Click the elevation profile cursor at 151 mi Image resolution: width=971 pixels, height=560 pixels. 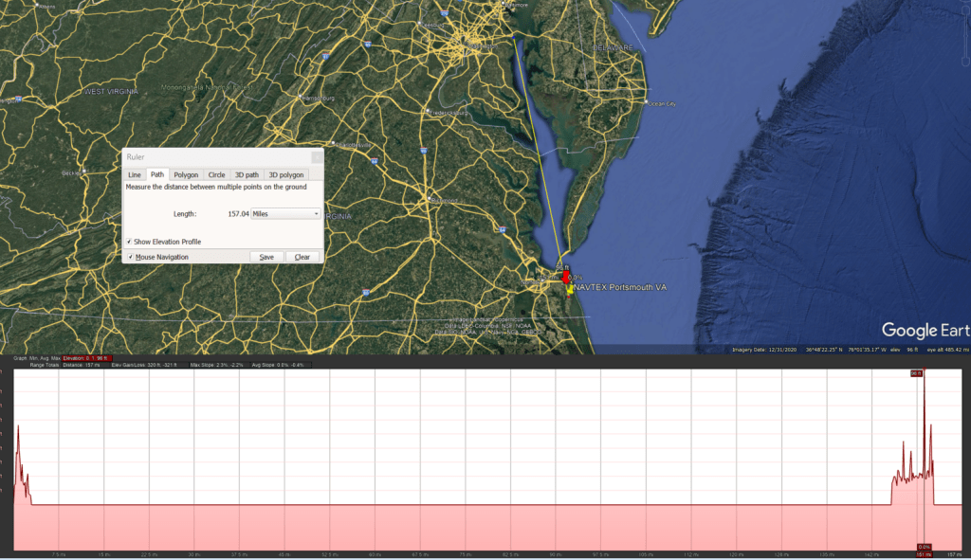(x=924, y=455)
